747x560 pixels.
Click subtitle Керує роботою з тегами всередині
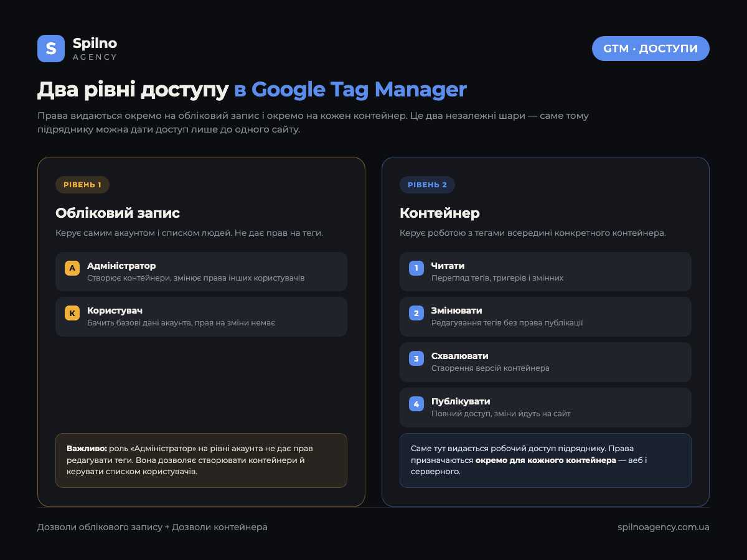tap(533, 233)
